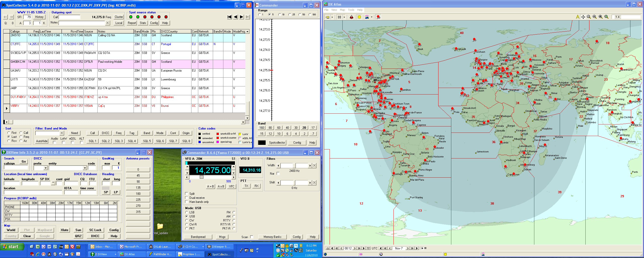Open Internet Explorer from quick launch

[37, 254]
